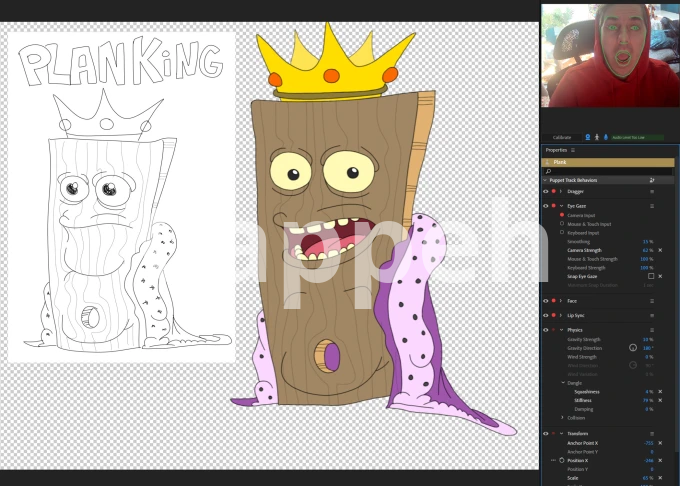Hide the Dragger behavior using eye icon

[x=546, y=191]
